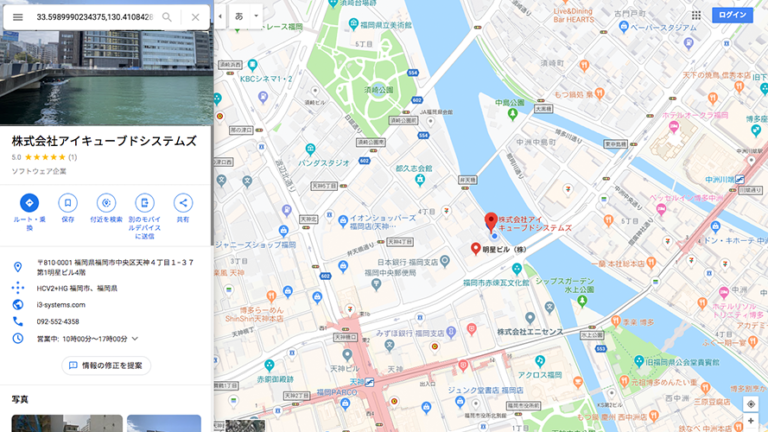This screenshot has width=768, height=432.
Task: Click the KBCシネマ1・2 marker
Action: point(252,65)
